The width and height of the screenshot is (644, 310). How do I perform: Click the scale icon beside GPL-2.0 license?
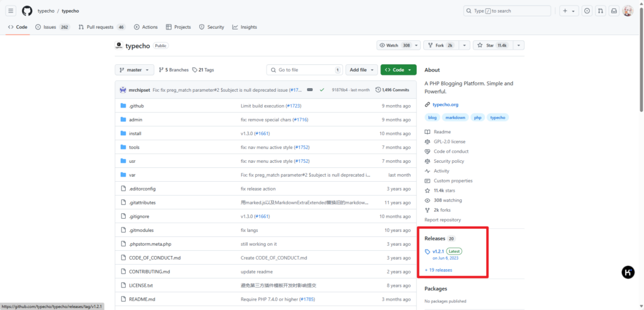[x=428, y=141]
